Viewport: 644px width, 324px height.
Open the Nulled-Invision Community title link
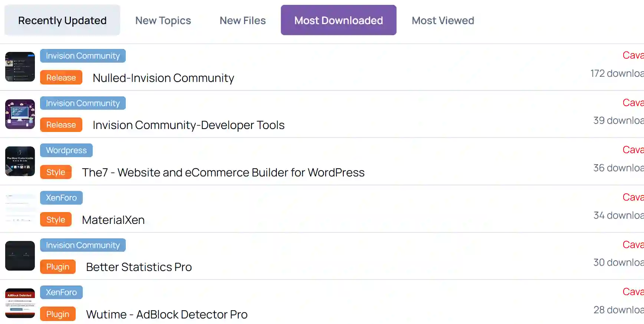click(x=163, y=78)
